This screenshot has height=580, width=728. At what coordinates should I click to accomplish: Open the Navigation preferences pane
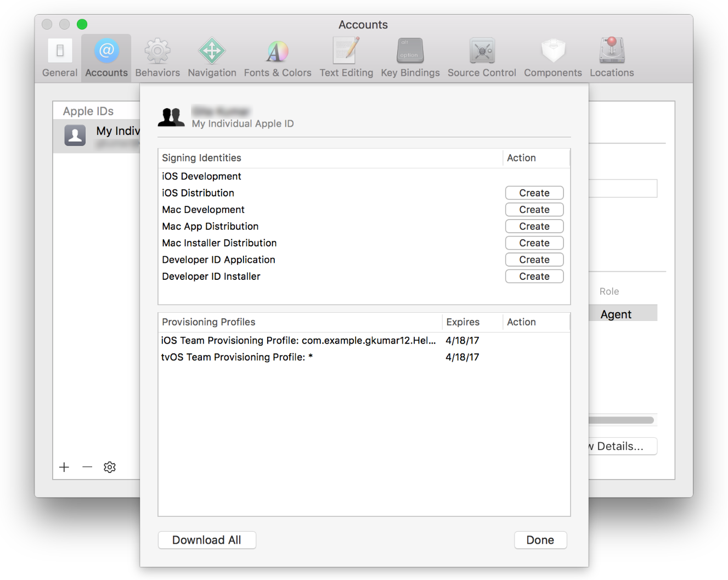[x=212, y=59]
